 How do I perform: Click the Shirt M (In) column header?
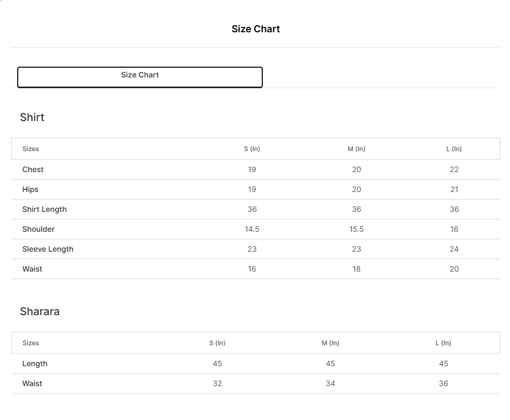(356, 149)
